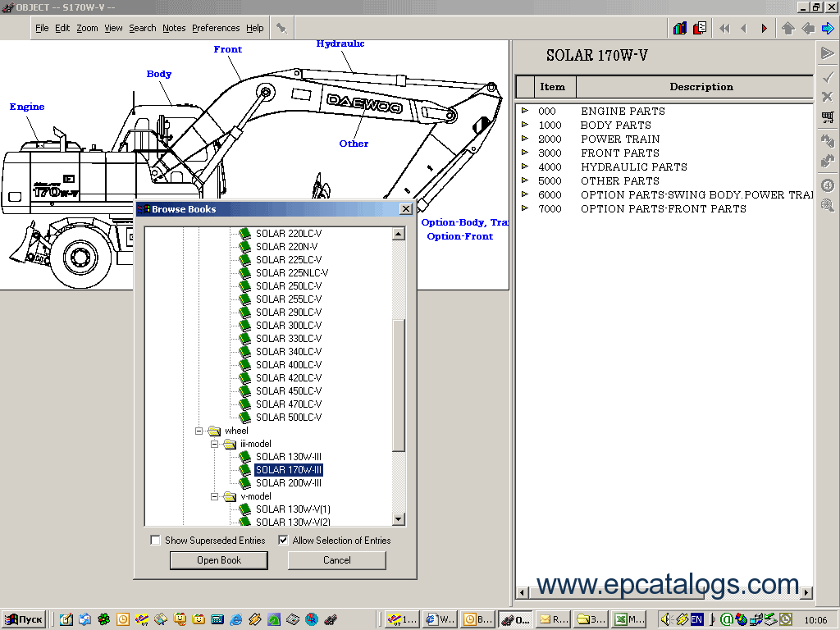The width and height of the screenshot is (840, 630).
Task: Click the magnifier search sidebar icon
Action: [828, 205]
